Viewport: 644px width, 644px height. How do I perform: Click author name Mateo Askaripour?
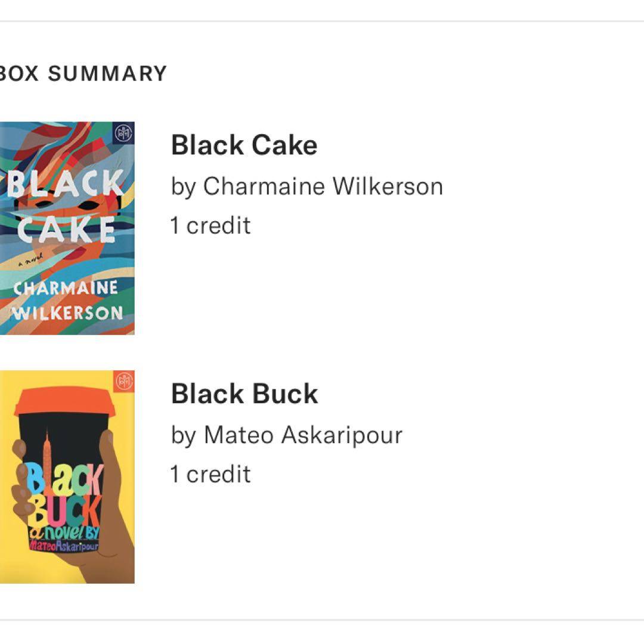click(x=303, y=435)
